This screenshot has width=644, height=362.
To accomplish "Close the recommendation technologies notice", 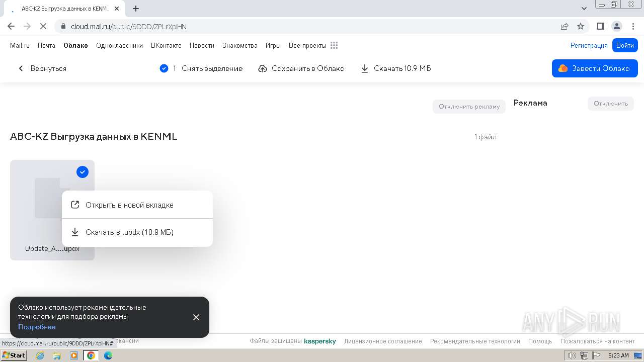I will [196, 317].
